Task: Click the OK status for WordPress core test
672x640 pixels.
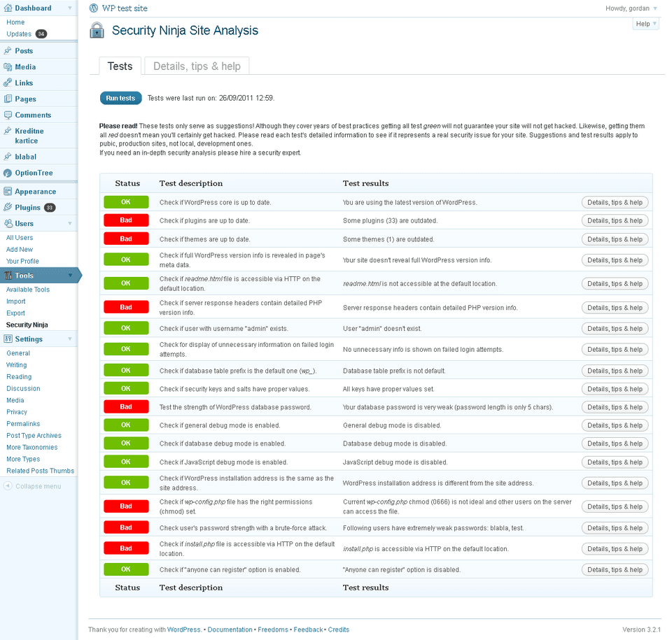Action: coord(126,202)
